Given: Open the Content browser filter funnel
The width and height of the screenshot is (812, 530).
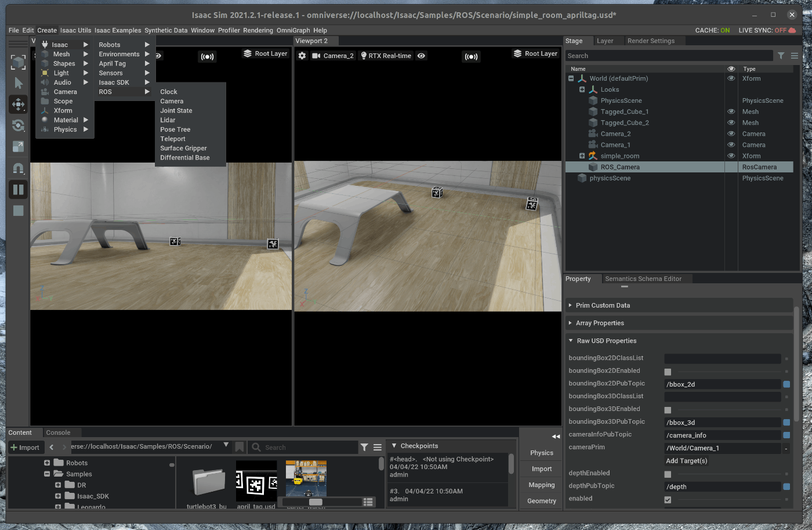Looking at the screenshot, I should click(x=364, y=447).
